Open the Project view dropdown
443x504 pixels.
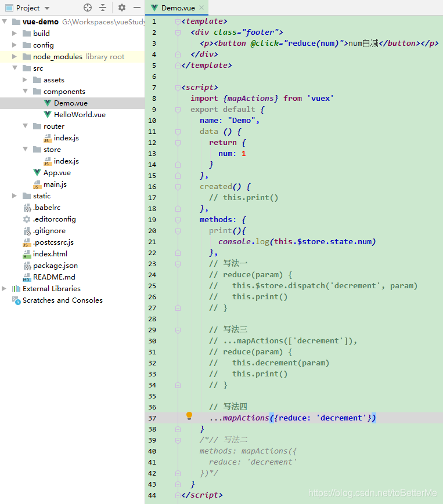(47, 8)
